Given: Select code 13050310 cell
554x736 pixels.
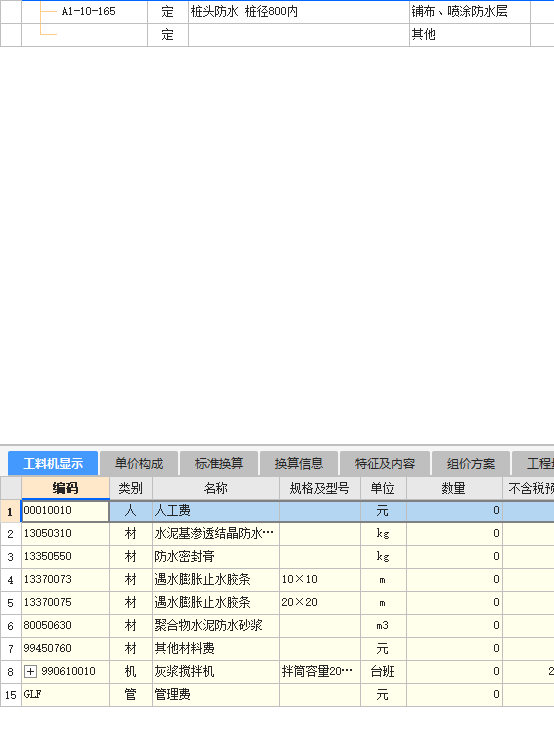Looking at the screenshot, I should click(x=65, y=534).
